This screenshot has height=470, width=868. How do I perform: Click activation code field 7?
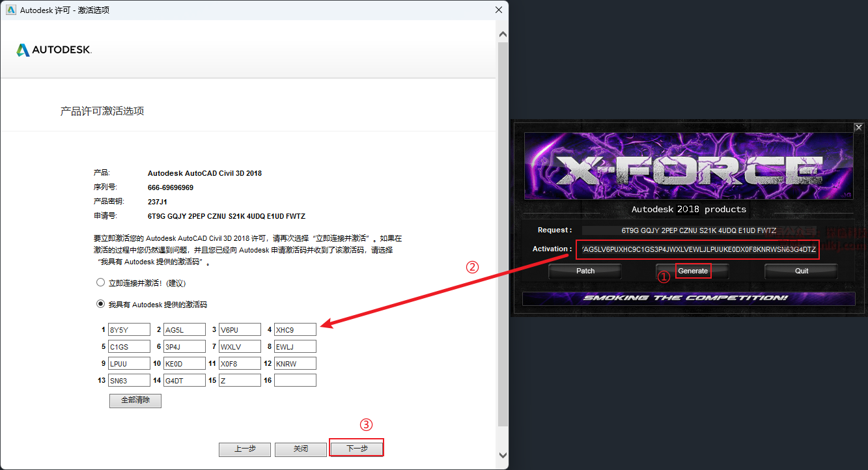click(240, 346)
